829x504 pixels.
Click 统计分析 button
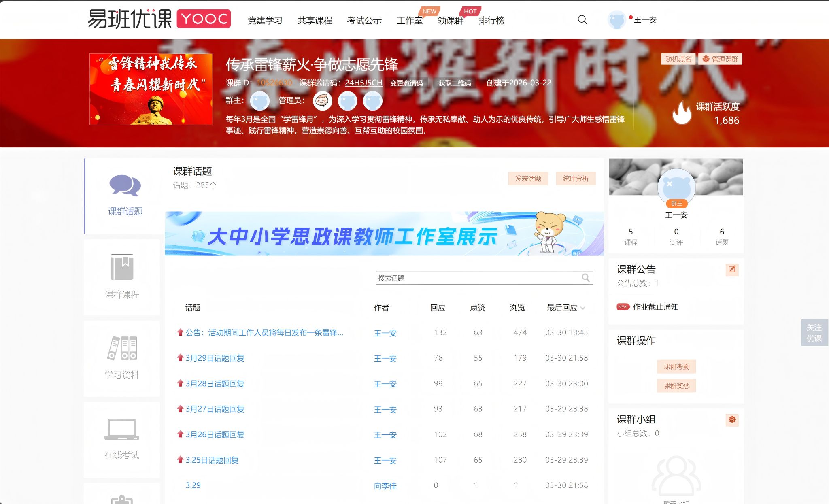[x=576, y=179]
